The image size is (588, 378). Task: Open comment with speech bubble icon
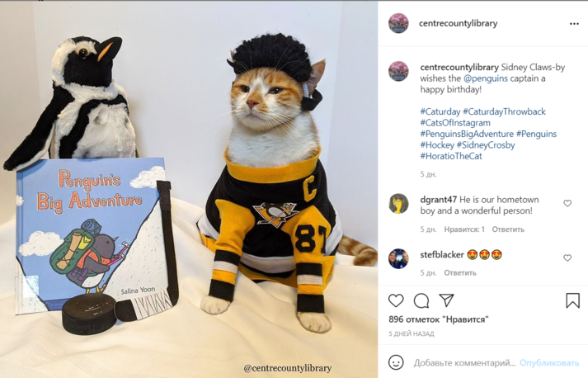(421, 300)
